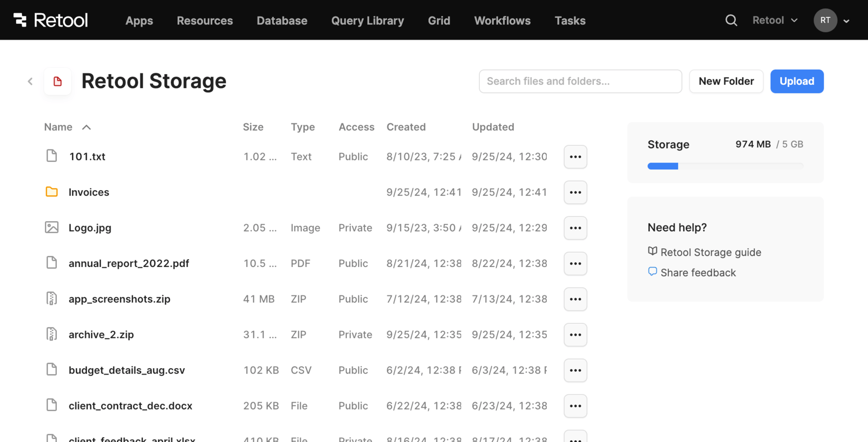Expand the user account menu chevron
The image size is (868, 442).
click(846, 21)
